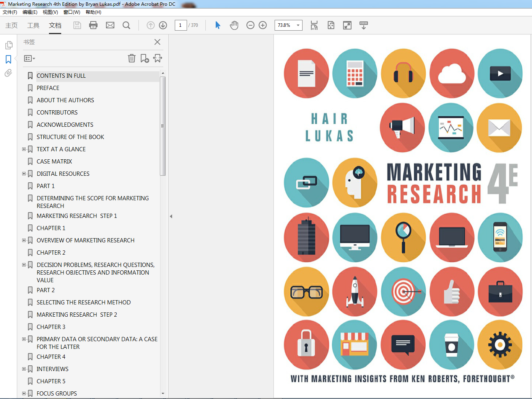532x399 pixels.
Task: Open the 窗口(W) menu
Action: [72, 12]
